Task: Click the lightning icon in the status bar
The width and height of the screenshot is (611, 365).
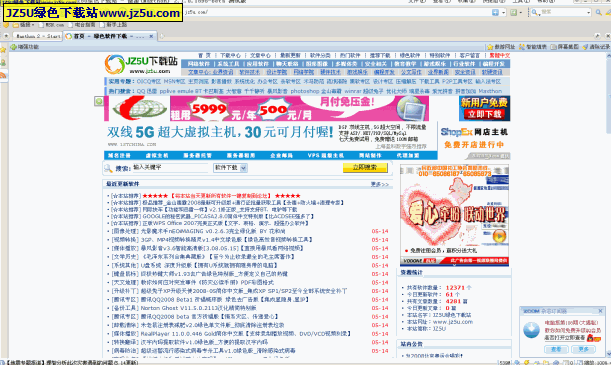Action: (x=526, y=362)
